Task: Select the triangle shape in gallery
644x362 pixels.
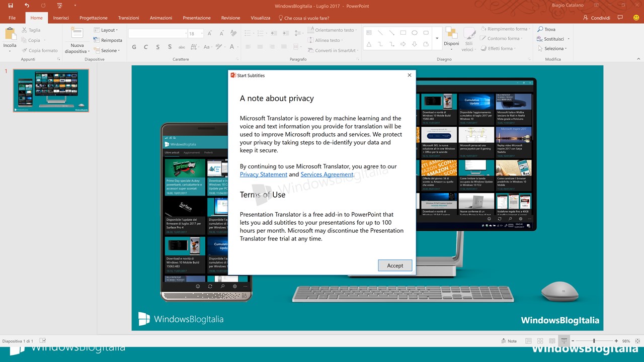Action: 369,44
